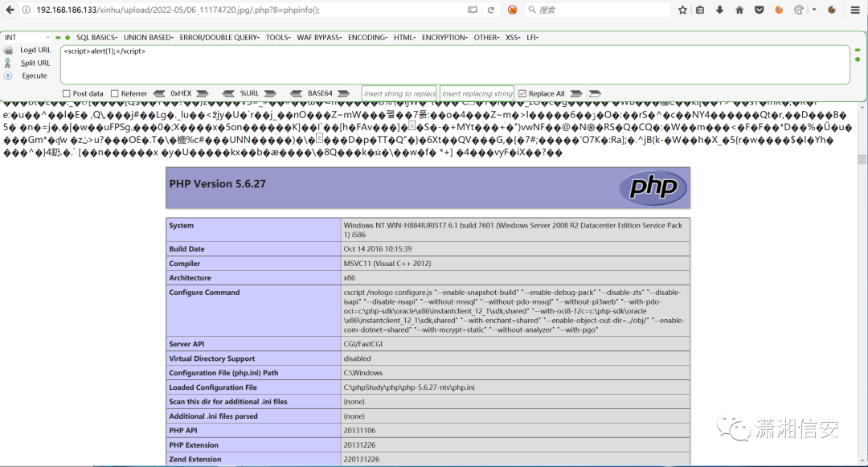
Task: Click the green plus HackBar icon
Action: click(x=68, y=38)
